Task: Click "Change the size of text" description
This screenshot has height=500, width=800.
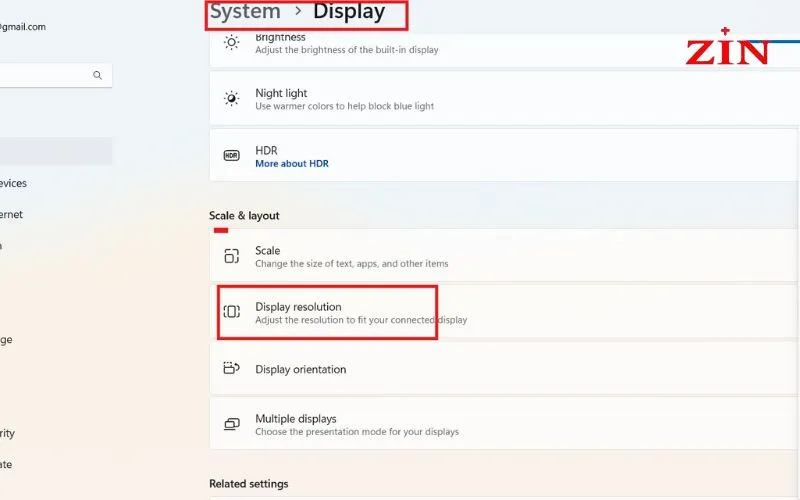Action: [x=351, y=264]
